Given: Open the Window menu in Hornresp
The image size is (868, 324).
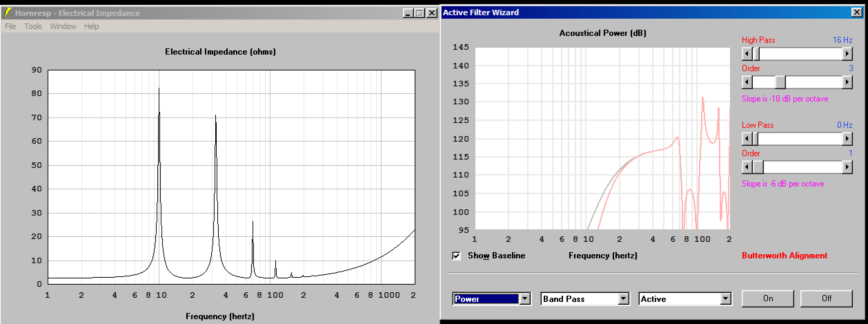Looking at the screenshot, I should 63,26.
